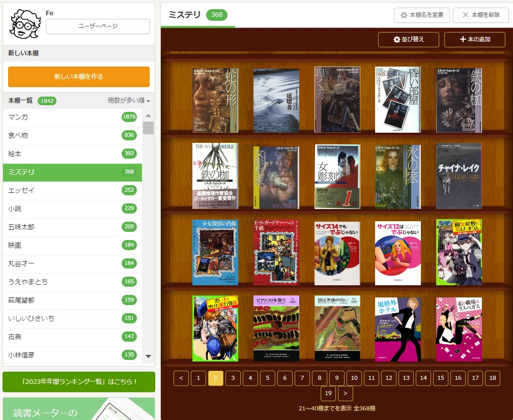The height and width of the screenshot is (420, 513).
Task: Click bookshelf list scroll up arrow
Action: (148, 115)
